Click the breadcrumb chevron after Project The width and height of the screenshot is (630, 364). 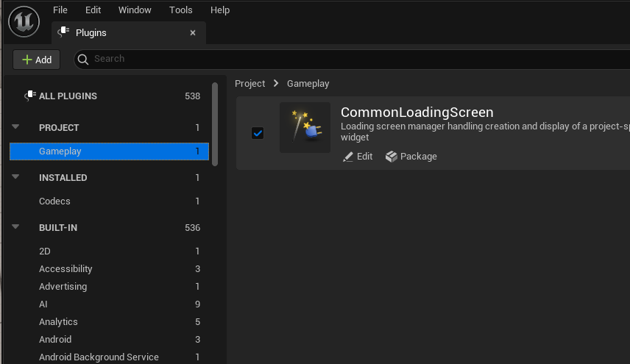275,83
